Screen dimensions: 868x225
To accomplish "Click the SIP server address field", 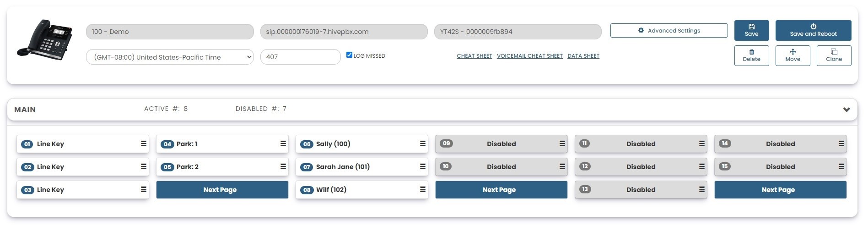I will click(x=344, y=32).
